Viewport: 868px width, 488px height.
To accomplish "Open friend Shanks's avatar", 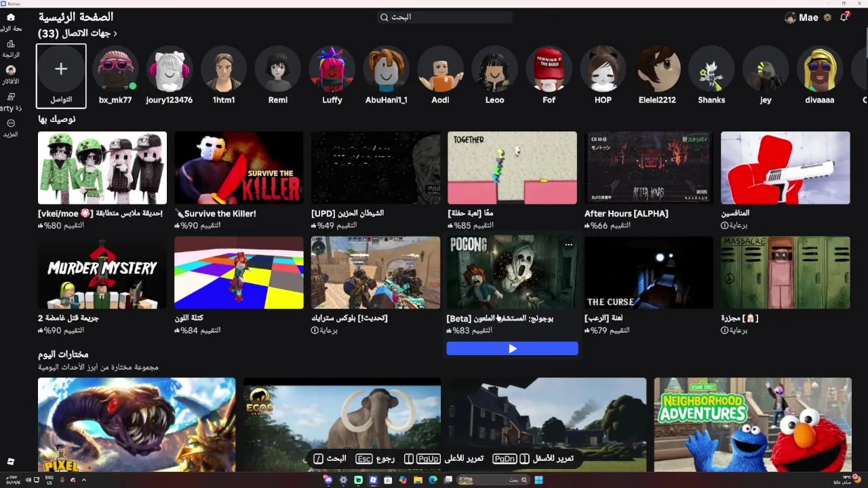I will click(x=712, y=69).
